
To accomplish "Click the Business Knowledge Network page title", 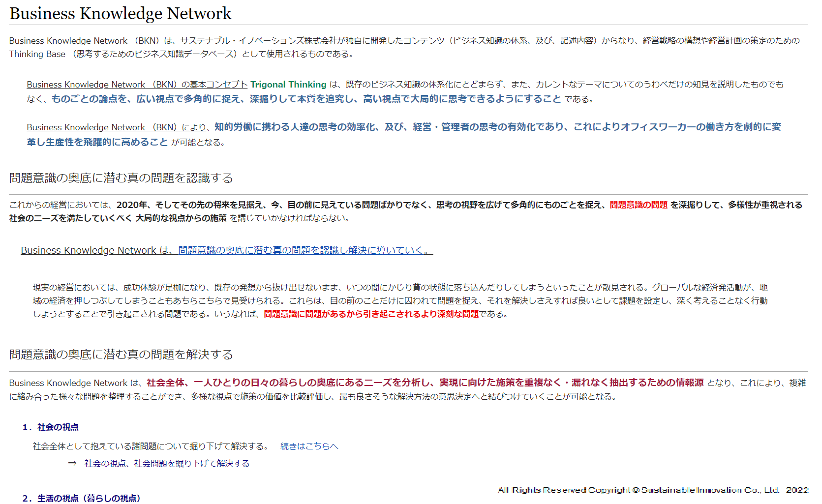I will click(121, 13).
